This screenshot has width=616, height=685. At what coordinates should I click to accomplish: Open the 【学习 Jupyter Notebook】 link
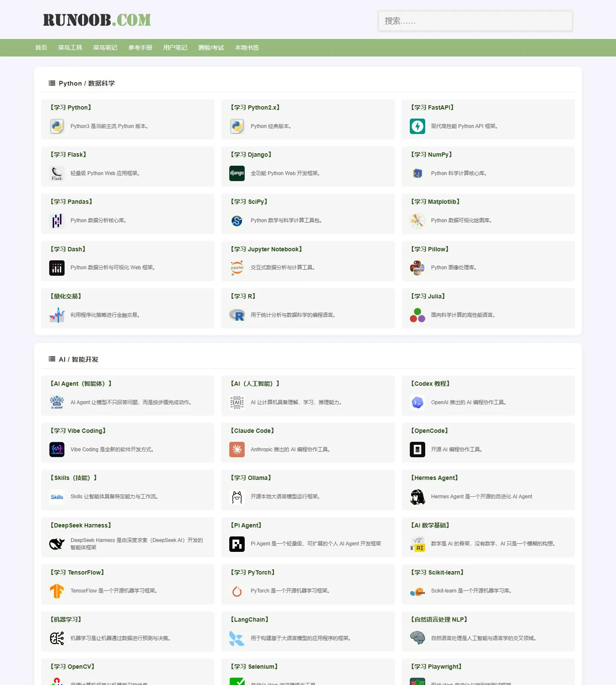tap(267, 249)
